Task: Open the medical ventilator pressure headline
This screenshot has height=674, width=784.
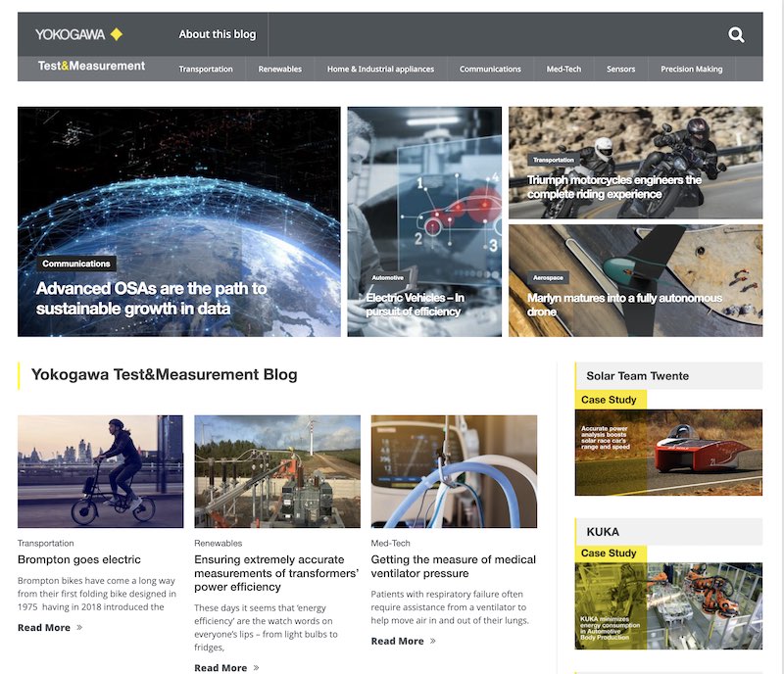Action: click(x=453, y=566)
